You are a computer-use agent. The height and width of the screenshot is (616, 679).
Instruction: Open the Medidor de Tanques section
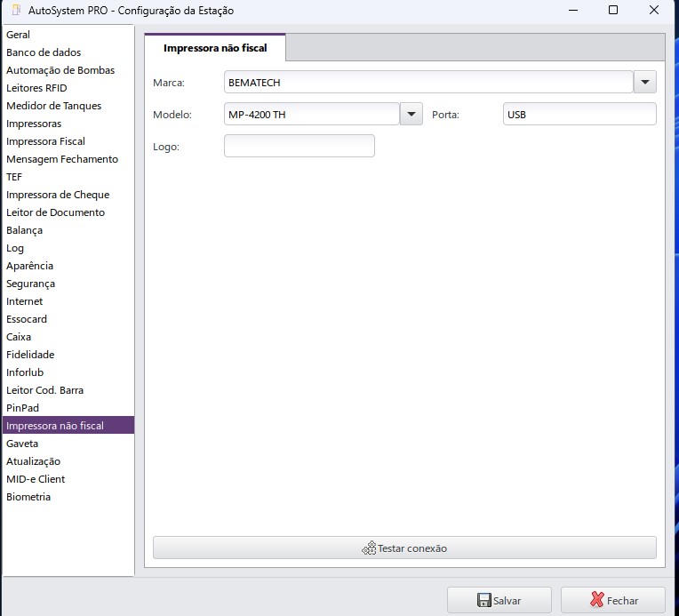[54, 106]
